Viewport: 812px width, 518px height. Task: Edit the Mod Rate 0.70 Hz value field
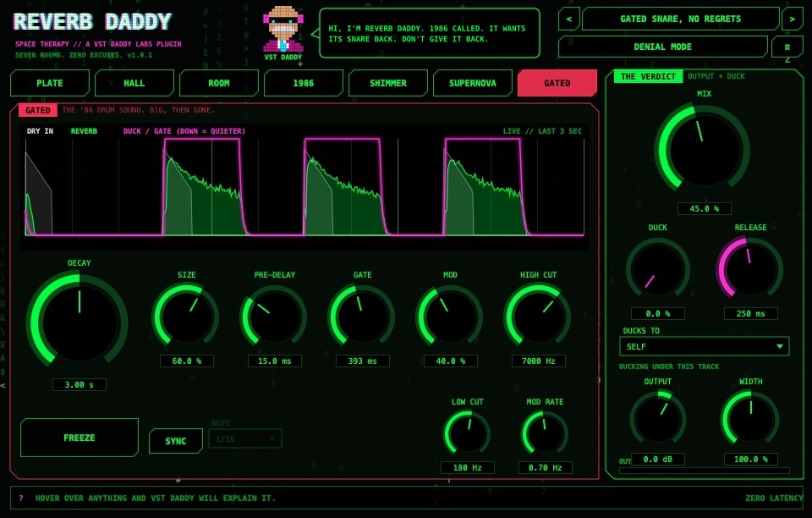[x=545, y=468]
